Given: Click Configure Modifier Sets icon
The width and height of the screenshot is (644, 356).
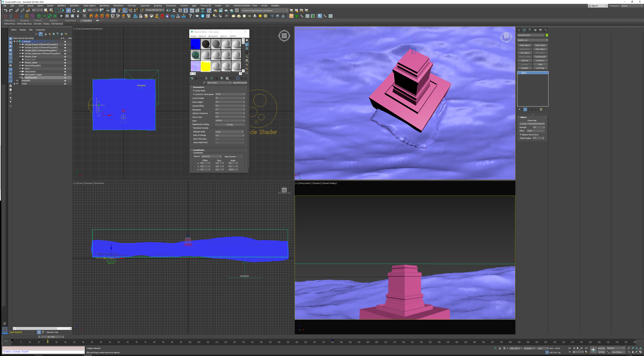Looking at the screenshot, I should point(541,109).
